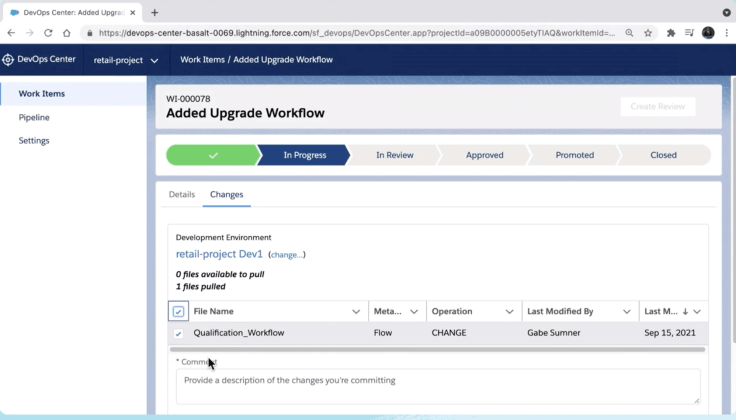Open the browser profile avatar
This screenshot has height=420, width=736.
point(708,33)
